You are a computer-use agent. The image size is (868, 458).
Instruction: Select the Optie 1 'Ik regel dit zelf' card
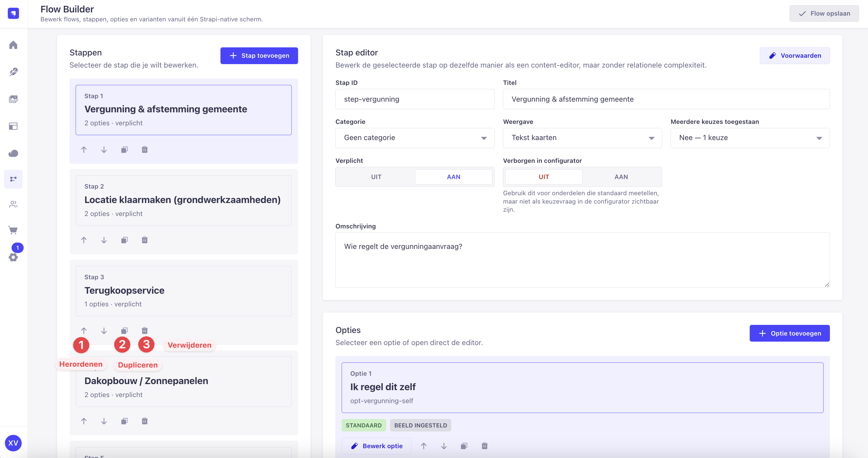(x=583, y=388)
